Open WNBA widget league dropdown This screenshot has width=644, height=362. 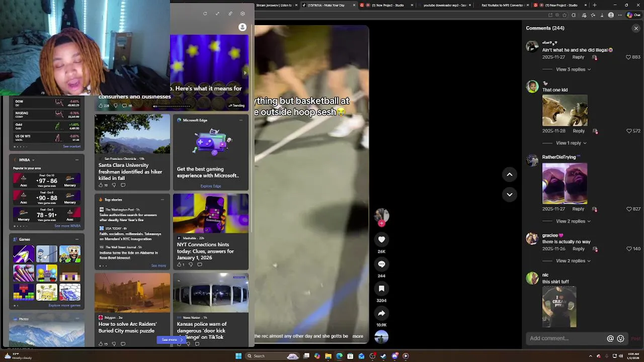point(33,160)
